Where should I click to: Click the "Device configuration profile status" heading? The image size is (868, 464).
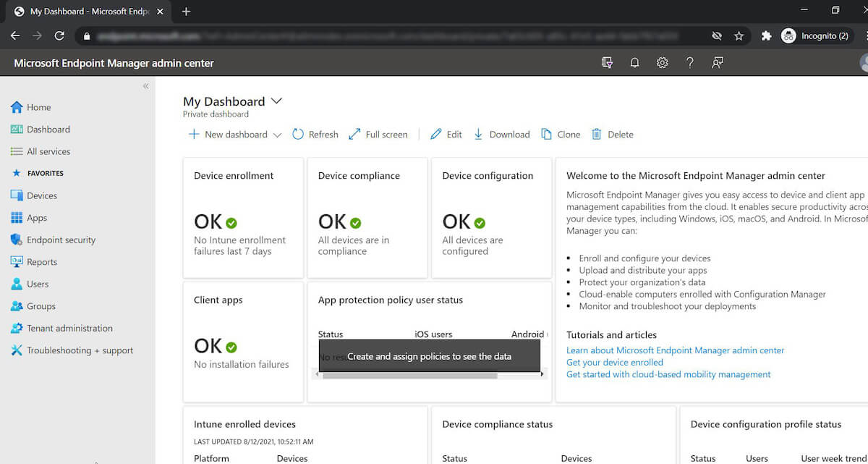[x=766, y=424]
